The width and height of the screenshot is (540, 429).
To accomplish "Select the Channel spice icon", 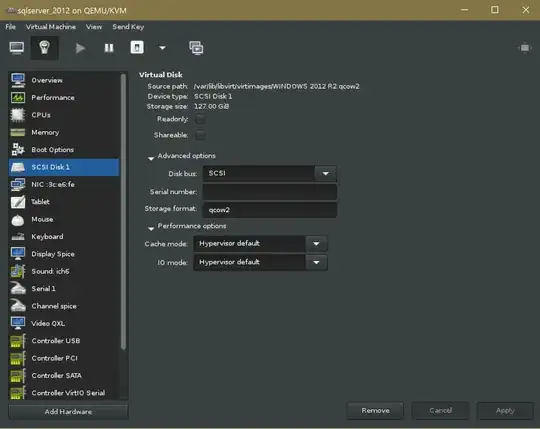I will [18, 306].
